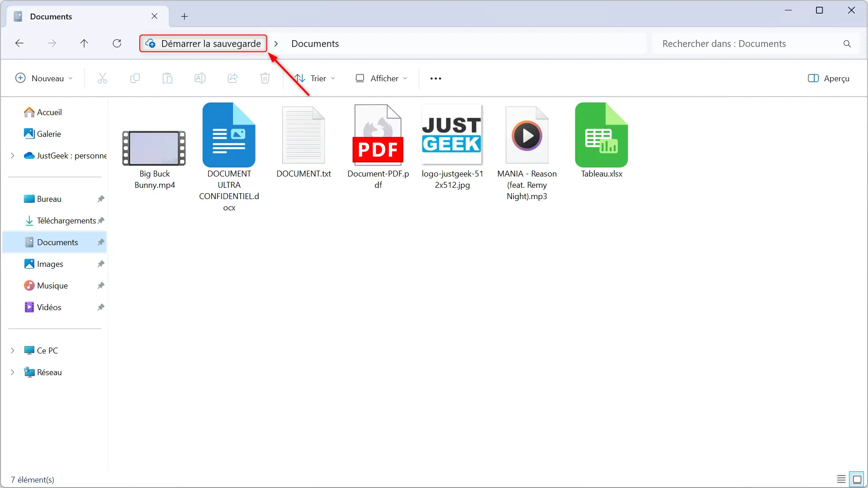Open the Nouveau dropdown menu
The height and width of the screenshot is (488, 868).
pos(44,79)
